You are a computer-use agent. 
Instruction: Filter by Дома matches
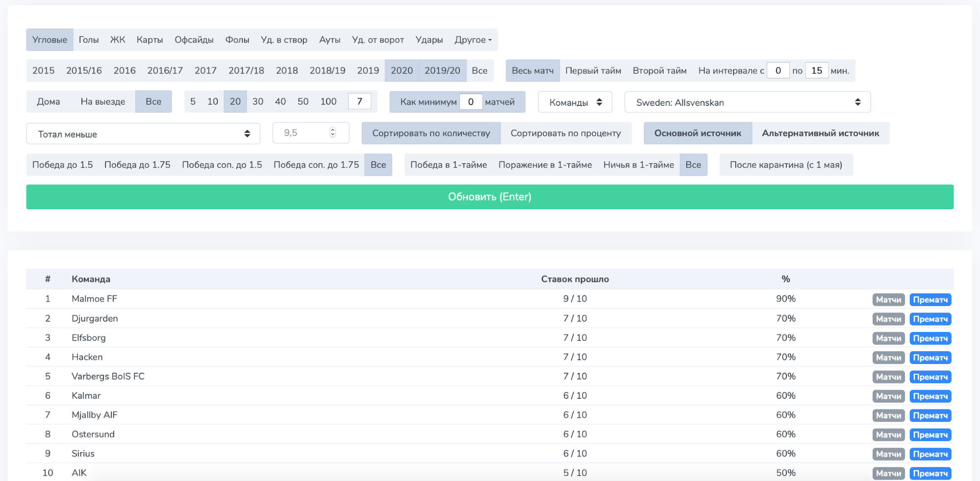coord(49,102)
